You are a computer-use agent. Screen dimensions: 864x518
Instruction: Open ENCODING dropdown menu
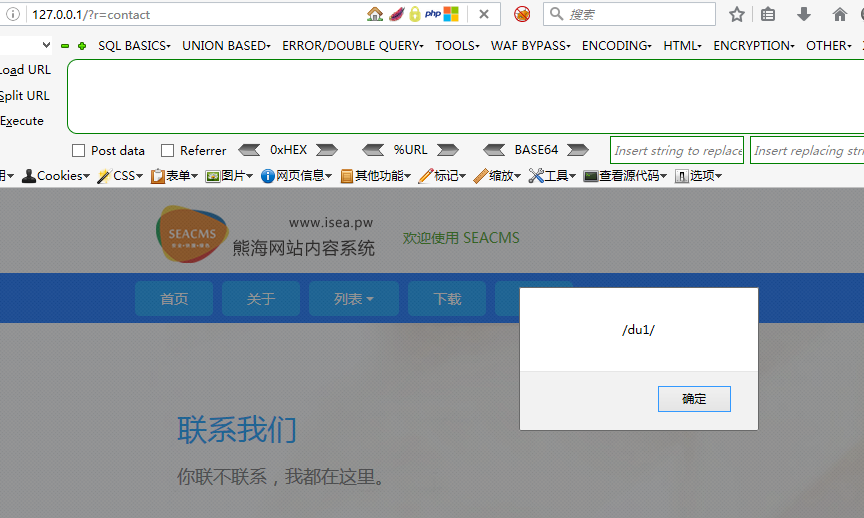click(617, 46)
